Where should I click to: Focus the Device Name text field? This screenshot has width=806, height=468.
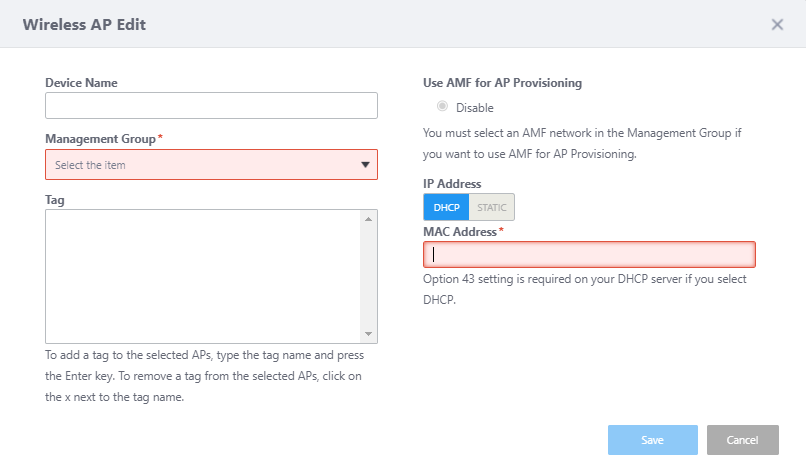click(x=211, y=106)
